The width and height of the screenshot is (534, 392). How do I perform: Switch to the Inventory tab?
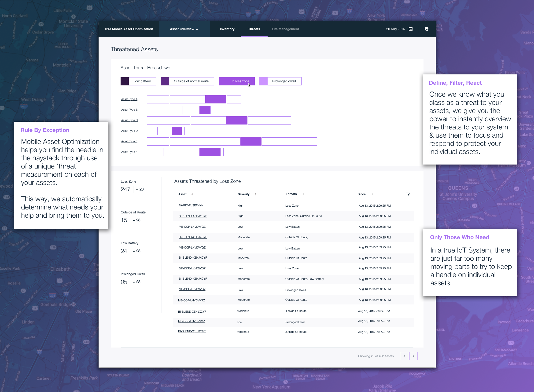[227, 29]
